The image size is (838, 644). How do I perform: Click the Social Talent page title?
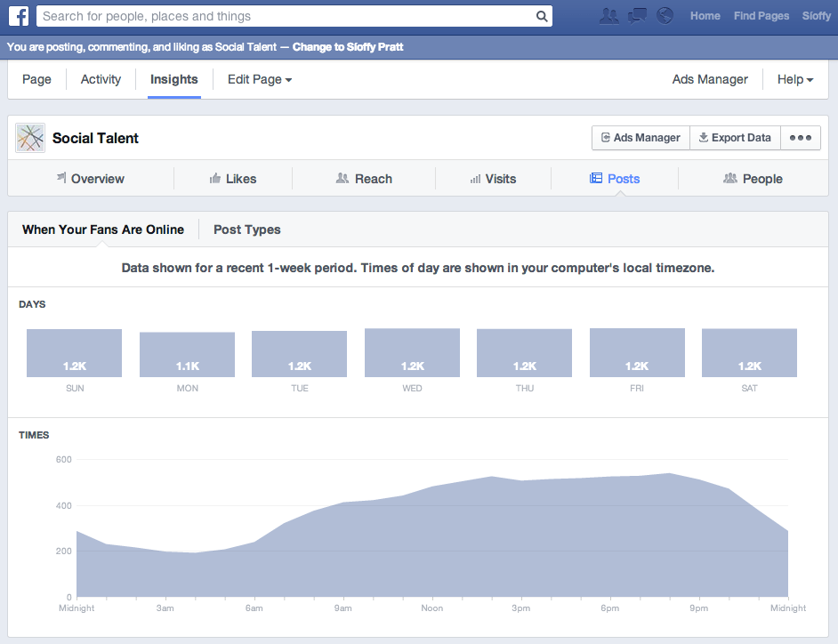tap(95, 138)
